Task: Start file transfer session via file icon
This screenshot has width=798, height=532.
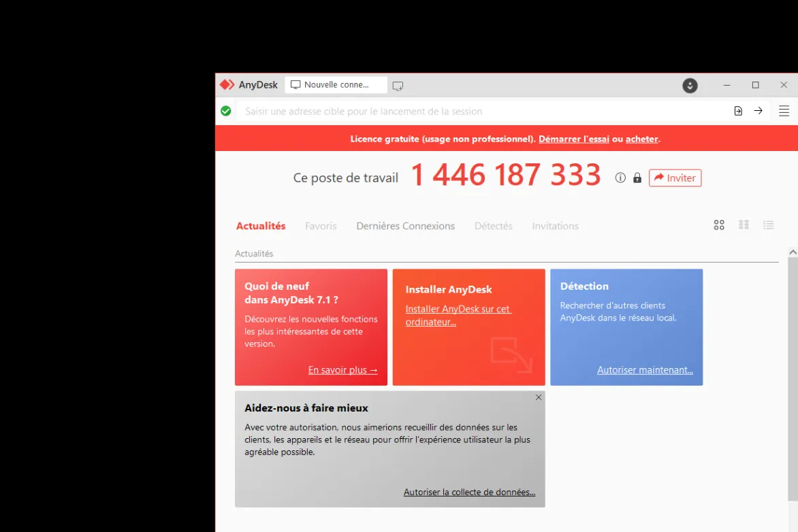Action: point(738,110)
